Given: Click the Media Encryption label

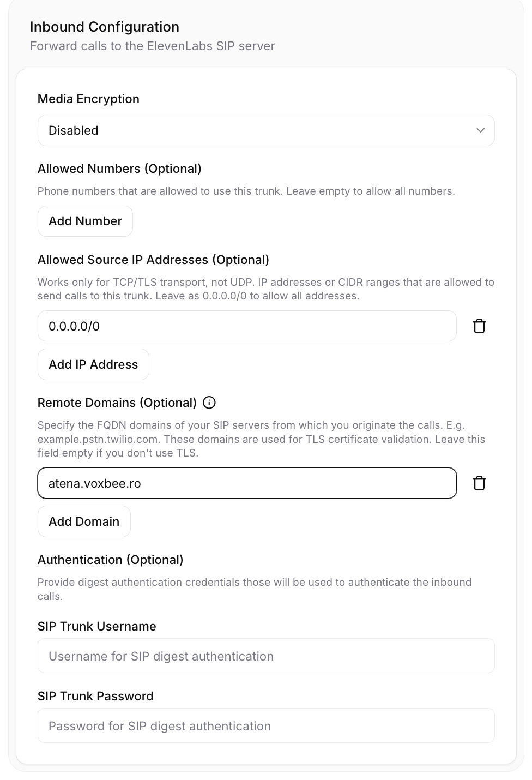Looking at the screenshot, I should 88,99.
